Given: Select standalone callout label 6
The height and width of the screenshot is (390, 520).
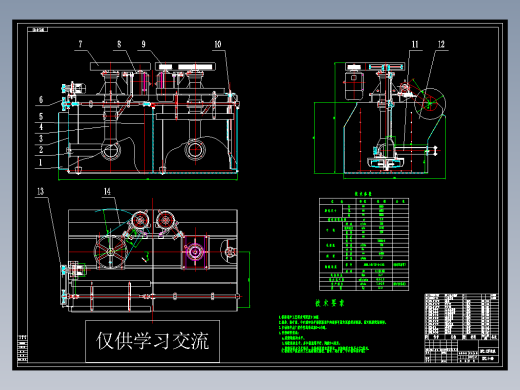Looking at the screenshot, I should (41, 99).
